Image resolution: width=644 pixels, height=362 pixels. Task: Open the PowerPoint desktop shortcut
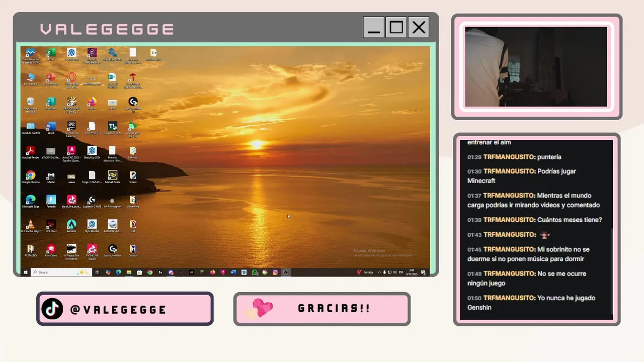tap(51, 79)
